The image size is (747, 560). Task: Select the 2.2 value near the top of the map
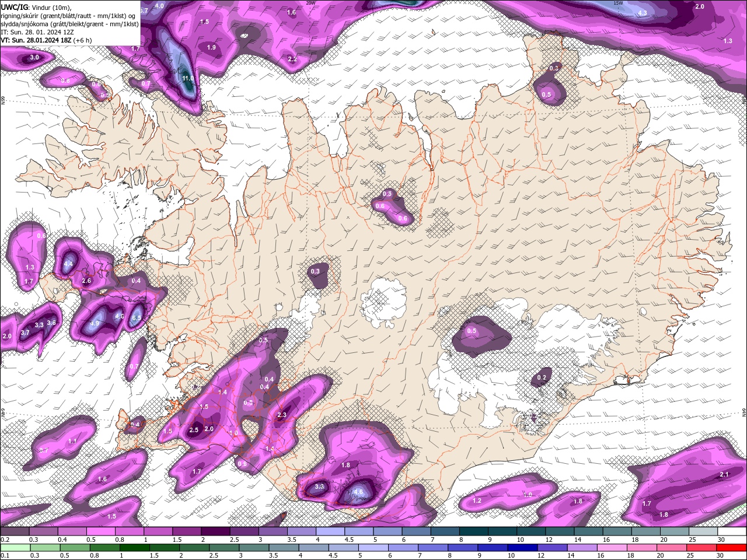click(x=292, y=59)
